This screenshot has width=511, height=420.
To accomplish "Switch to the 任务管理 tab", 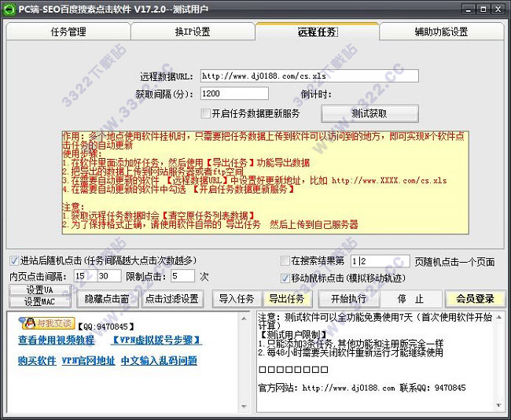I will pyautogui.click(x=68, y=31).
